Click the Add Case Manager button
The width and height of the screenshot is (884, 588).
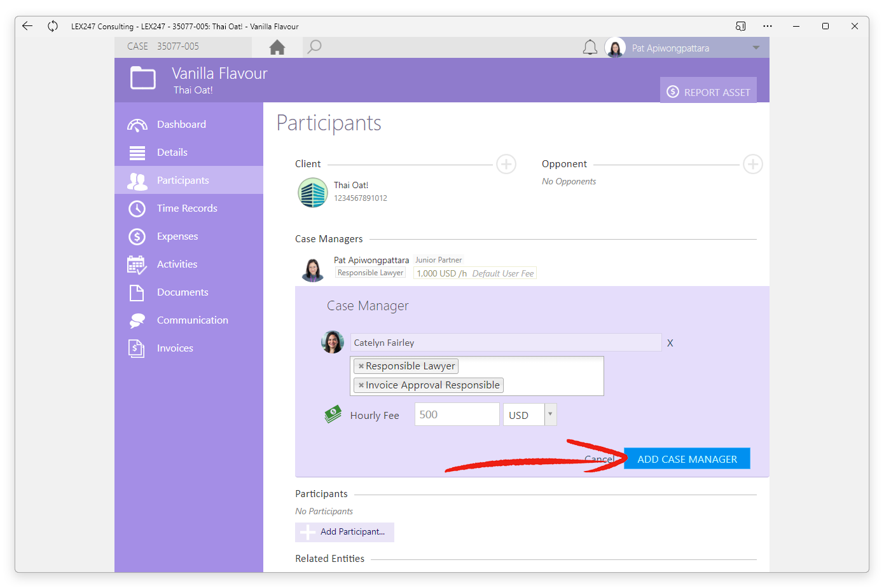click(x=687, y=459)
